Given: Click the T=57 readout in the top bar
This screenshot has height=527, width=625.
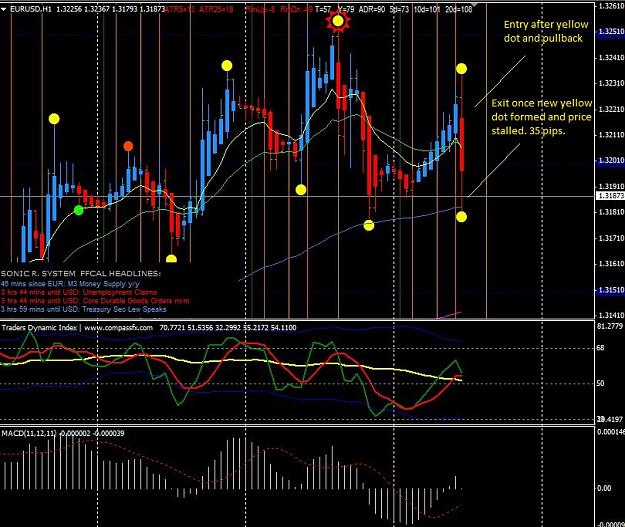Looking at the screenshot, I should pyautogui.click(x=323, y=9).
